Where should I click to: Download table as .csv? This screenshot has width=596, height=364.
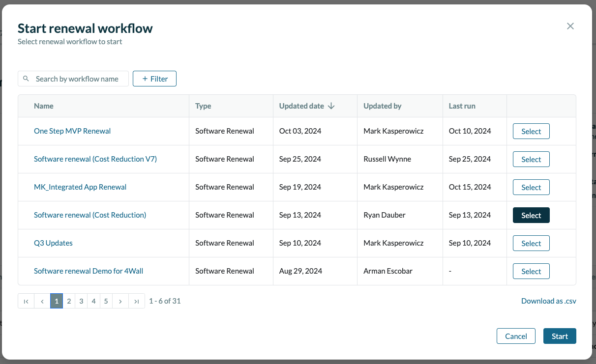point(548,301)
